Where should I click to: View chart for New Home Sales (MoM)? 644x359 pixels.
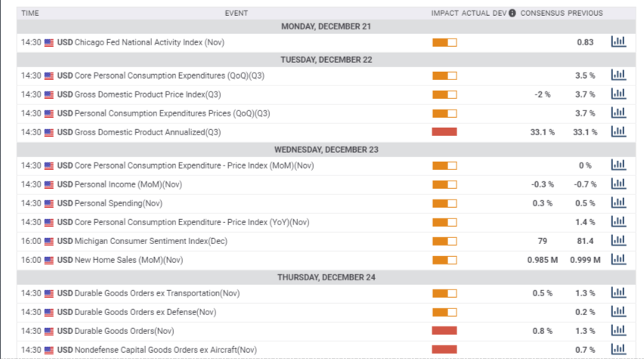618,259
